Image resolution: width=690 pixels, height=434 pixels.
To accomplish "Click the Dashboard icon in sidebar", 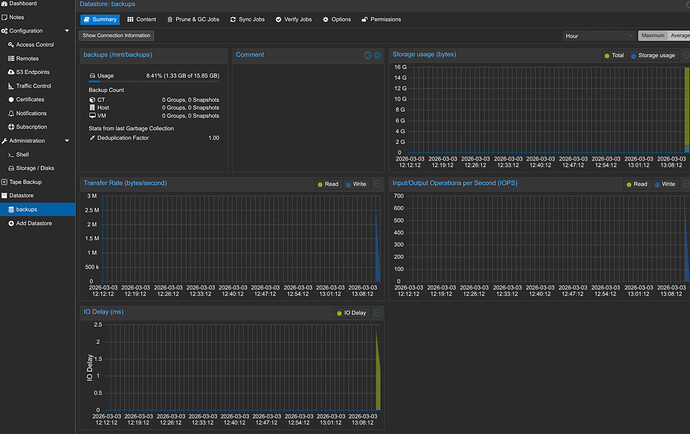I will 4,4.
